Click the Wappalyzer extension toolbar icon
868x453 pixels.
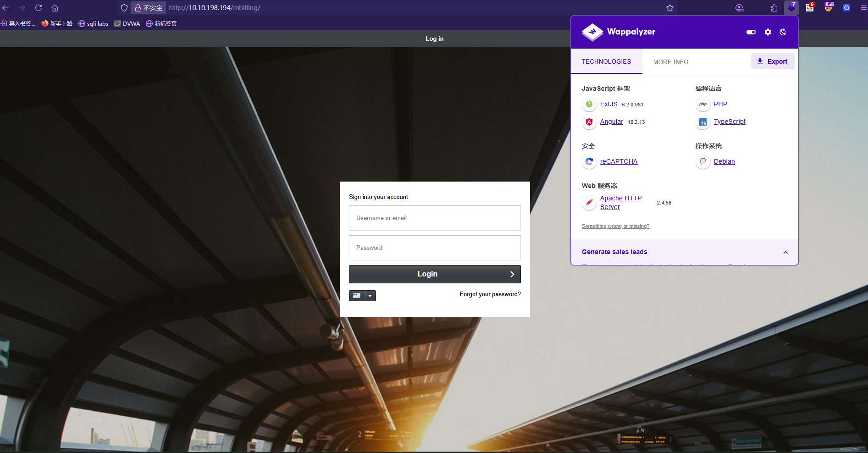pyautogui.click(x=791, y=8)
